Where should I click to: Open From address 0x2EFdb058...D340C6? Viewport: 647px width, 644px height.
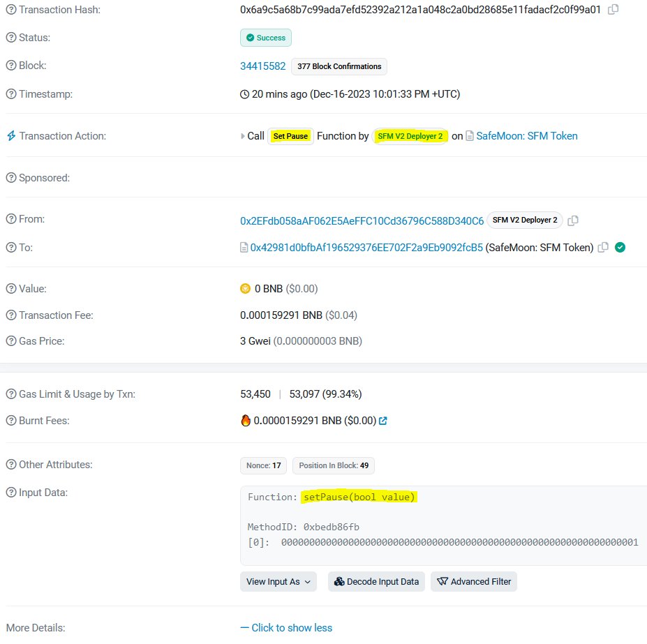(362, 221)
